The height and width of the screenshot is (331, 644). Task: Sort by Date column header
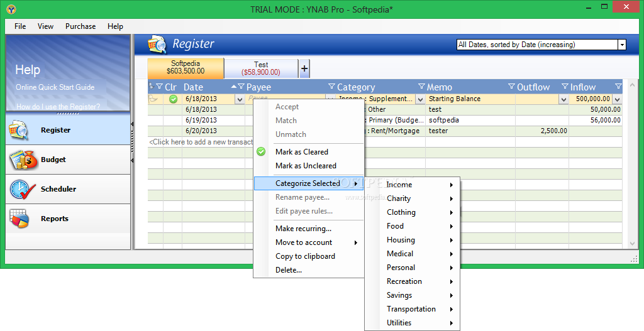pyautogui.click(x=194, y=87)
